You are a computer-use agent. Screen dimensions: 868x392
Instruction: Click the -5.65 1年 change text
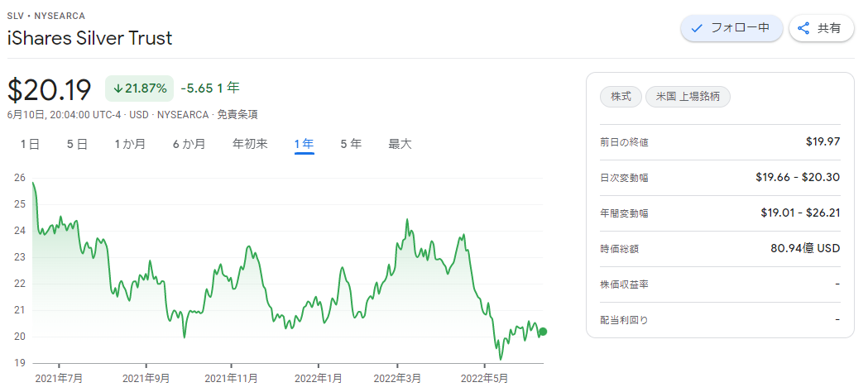pos(210,88)
